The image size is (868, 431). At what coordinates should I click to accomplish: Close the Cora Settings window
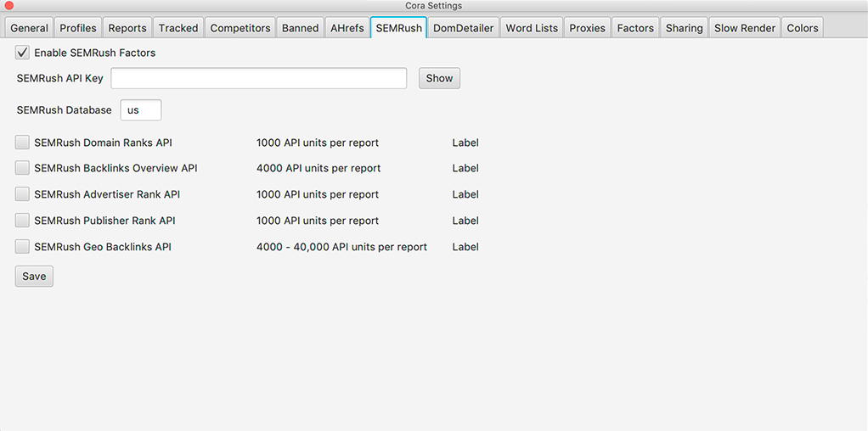click(x=8, y=6)
